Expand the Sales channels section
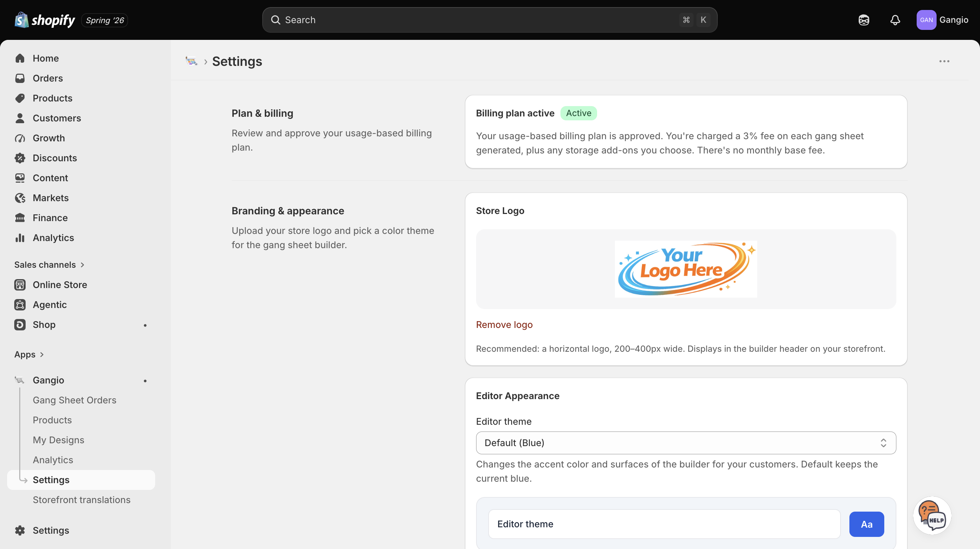 point(49,265)
